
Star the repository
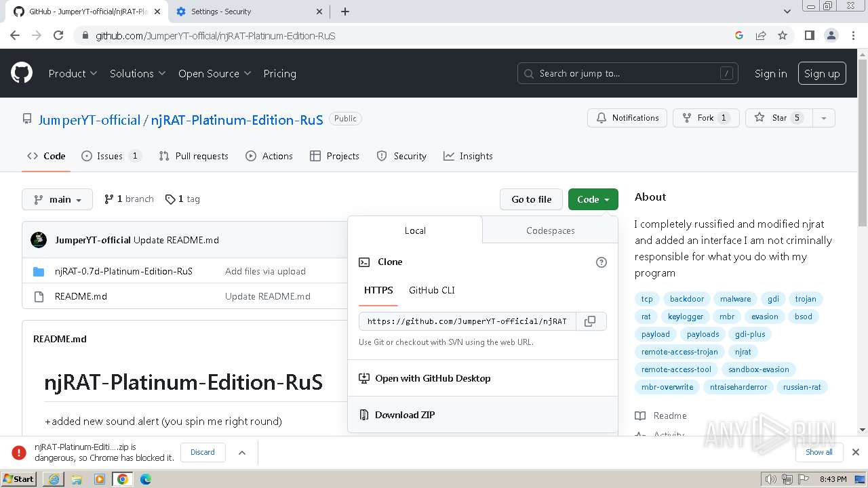click(778, 118)
